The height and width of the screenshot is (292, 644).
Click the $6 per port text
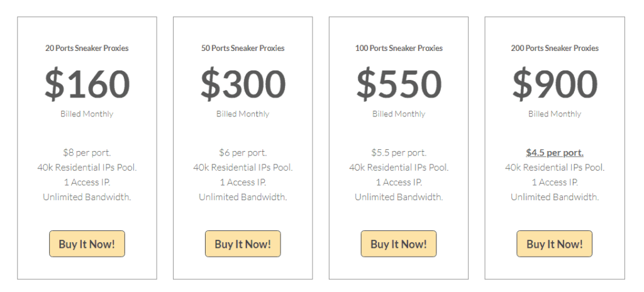[x=243, y=152]
